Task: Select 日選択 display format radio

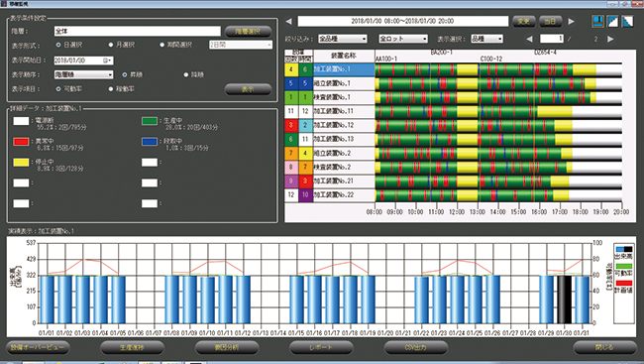Action: pos(57,45)
